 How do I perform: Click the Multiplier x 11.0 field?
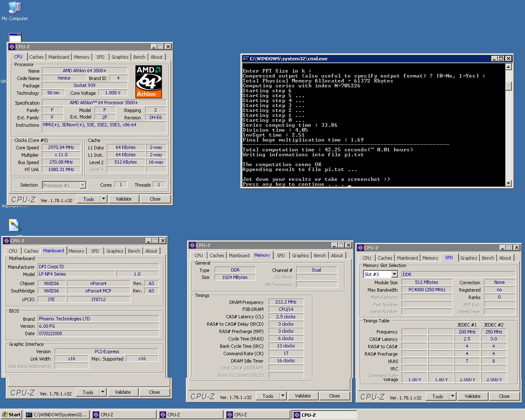click(x=61, y=155)
